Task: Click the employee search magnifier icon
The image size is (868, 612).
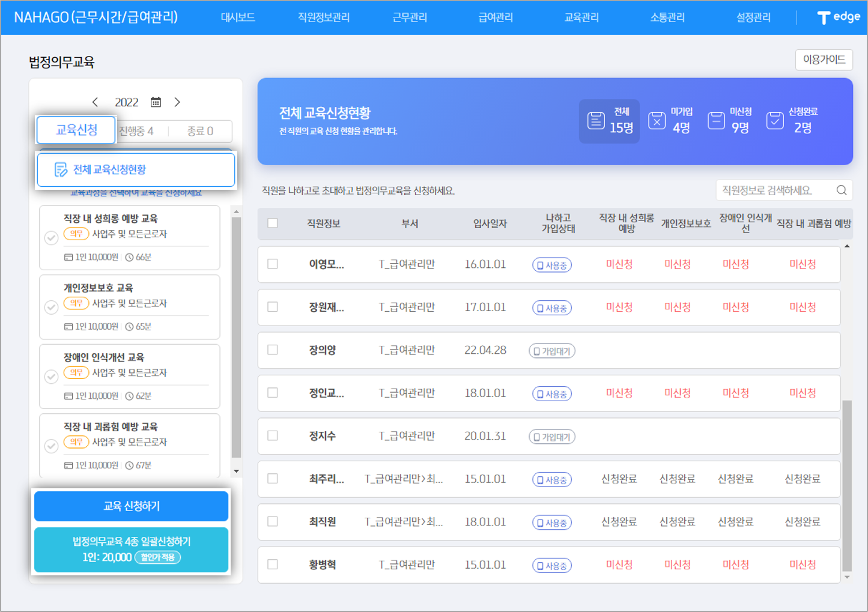Action: click(842, 190)
